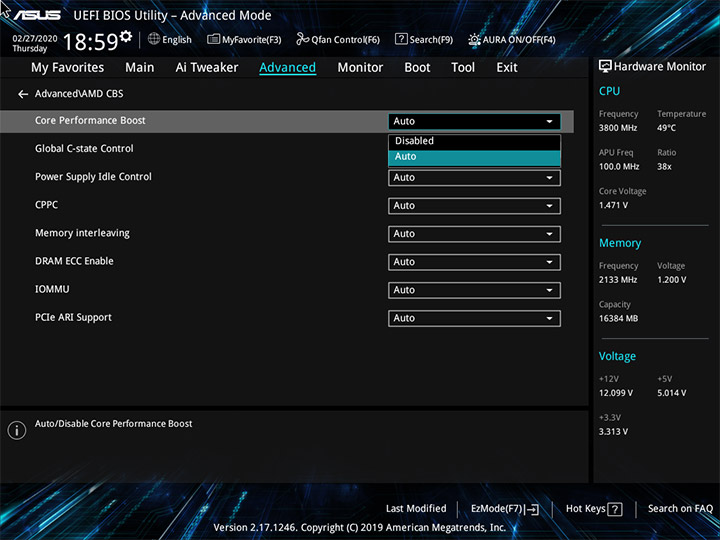Screen dimensions: 720x540
Task: Click the Core Voltage 1.471 V value
Action: point(613,206)
